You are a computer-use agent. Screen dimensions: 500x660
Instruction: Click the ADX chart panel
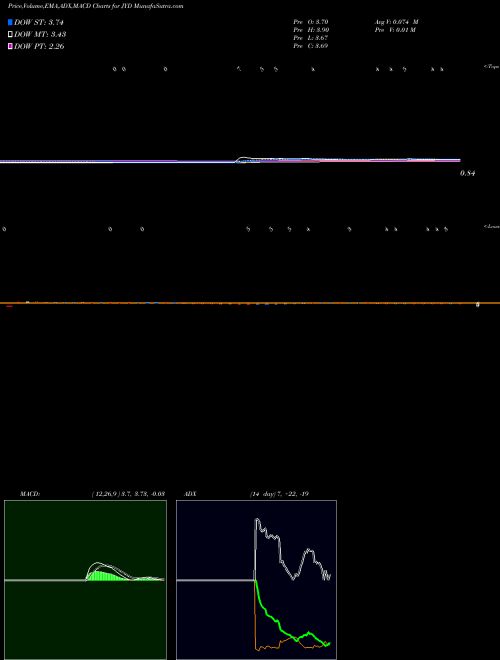[256, 580]
